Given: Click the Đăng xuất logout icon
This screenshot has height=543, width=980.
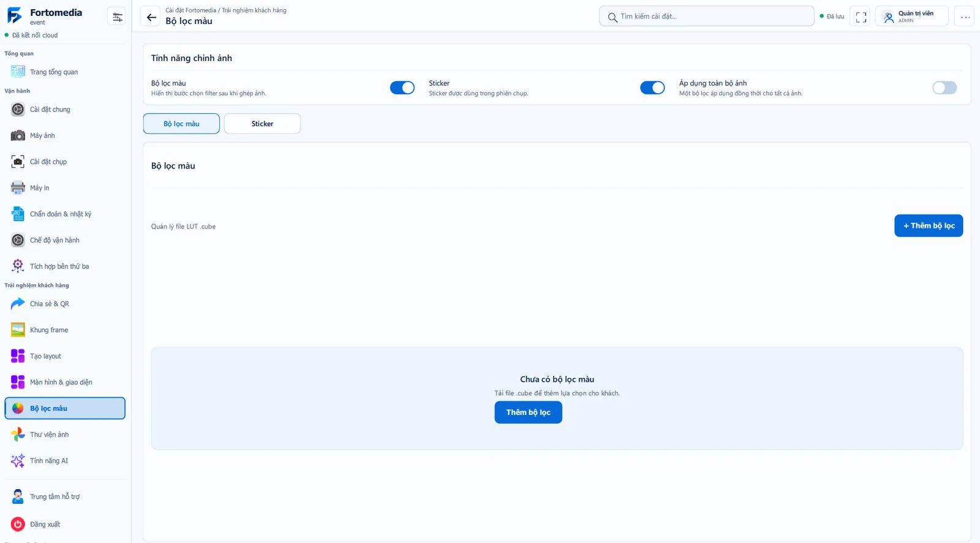Looking at the screenshot, I should click(18, 524).
